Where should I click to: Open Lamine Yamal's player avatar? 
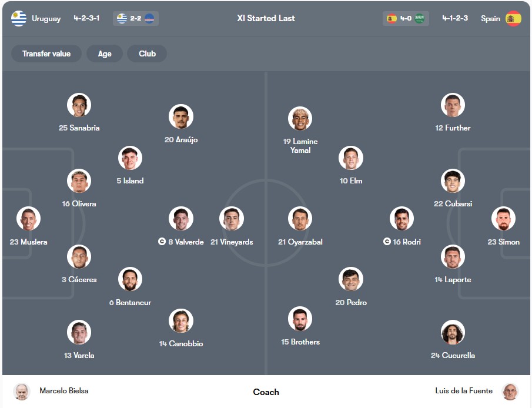click(300, 119)
